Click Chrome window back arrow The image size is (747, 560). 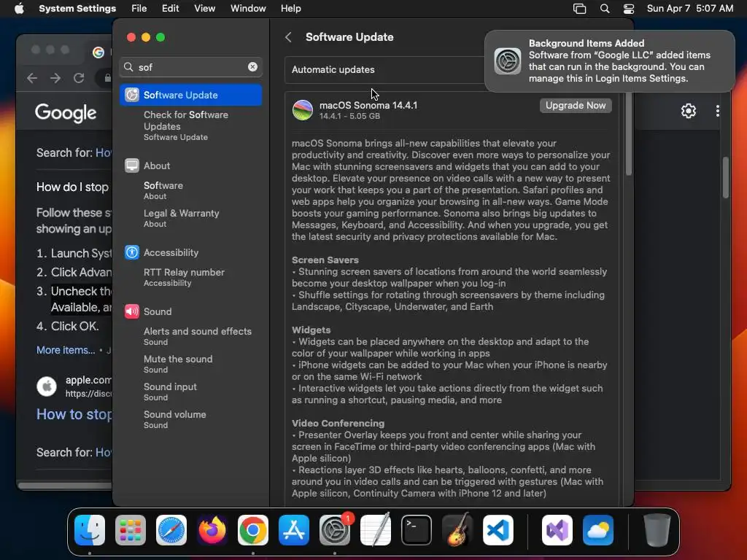pos(32,78)
